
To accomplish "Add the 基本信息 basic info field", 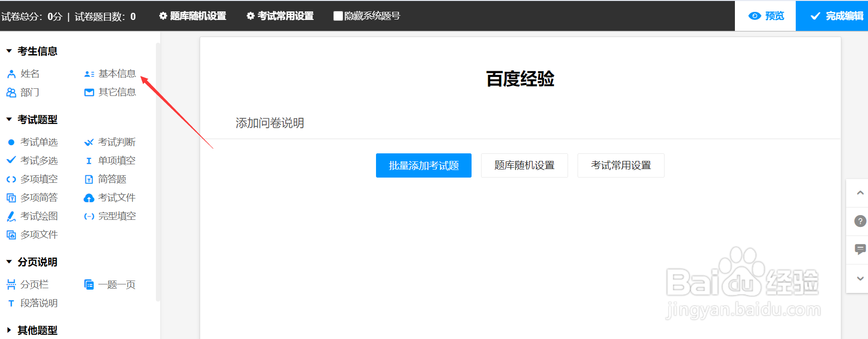I will point(110,74).
